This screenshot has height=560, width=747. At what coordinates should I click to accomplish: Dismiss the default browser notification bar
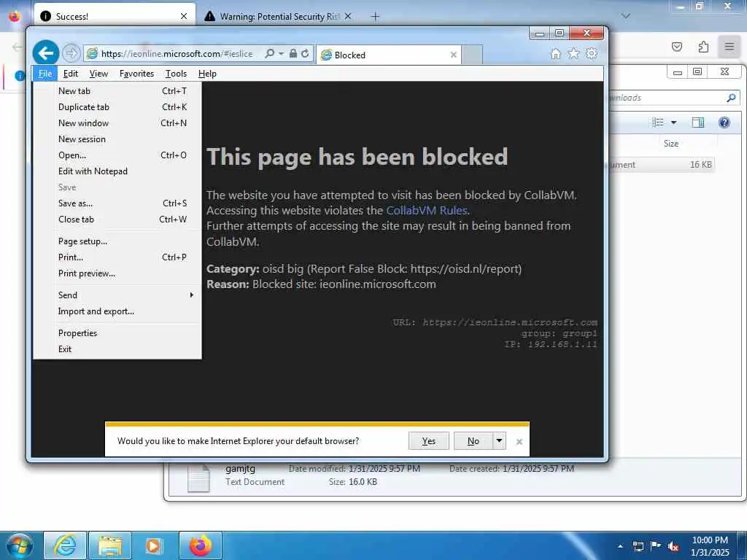pyautogui.click(x=519, y=441)
